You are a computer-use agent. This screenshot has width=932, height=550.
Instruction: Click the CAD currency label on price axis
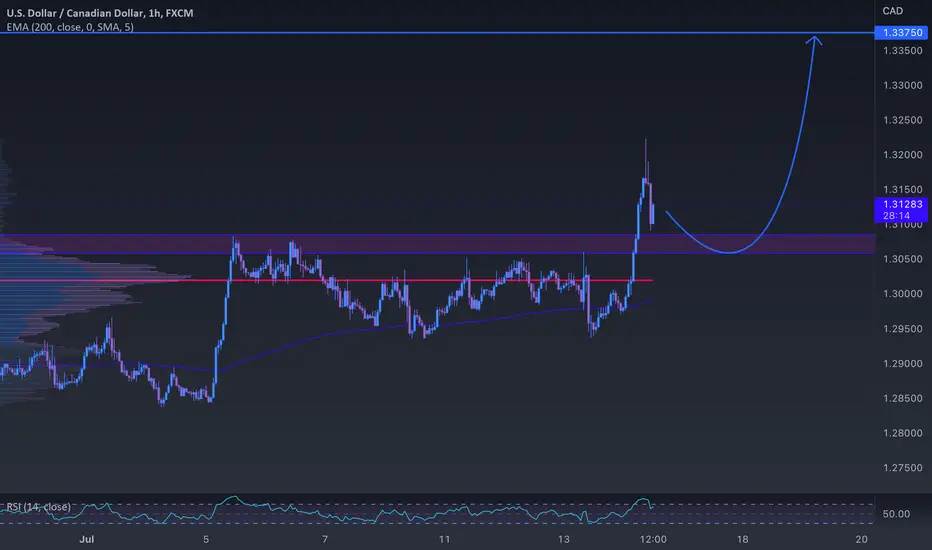pyautogui.click(x=892, y=11)
